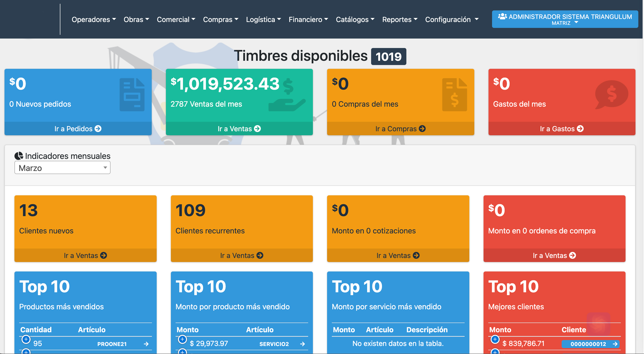This screenshot has width=644, height=354.
Task: Open the Logística menu
Action: click(x=263, y=19)
